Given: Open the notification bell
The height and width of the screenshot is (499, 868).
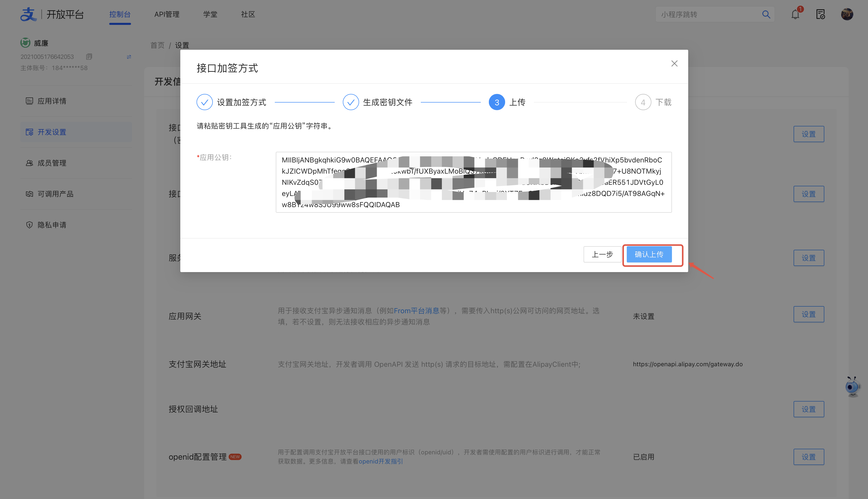Looking at the screenshot, I should click(x=795, y=14).
